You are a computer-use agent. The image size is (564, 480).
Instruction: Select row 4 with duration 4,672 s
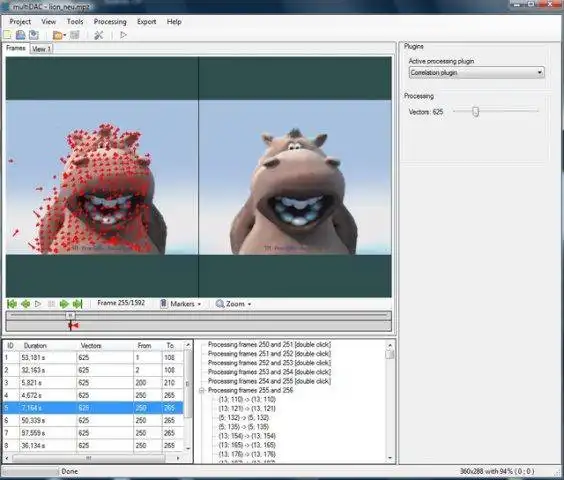(x=93, y=395)
